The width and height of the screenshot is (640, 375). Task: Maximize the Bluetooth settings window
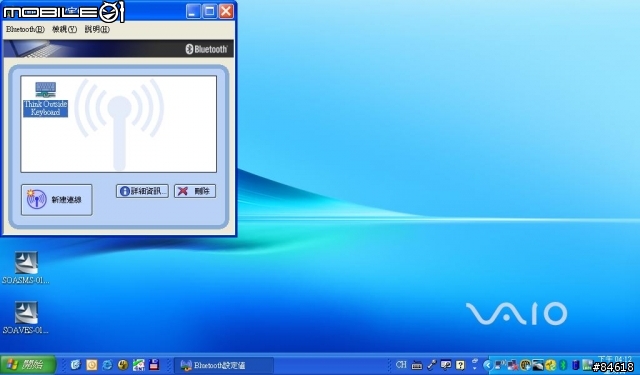pos(210,11)
